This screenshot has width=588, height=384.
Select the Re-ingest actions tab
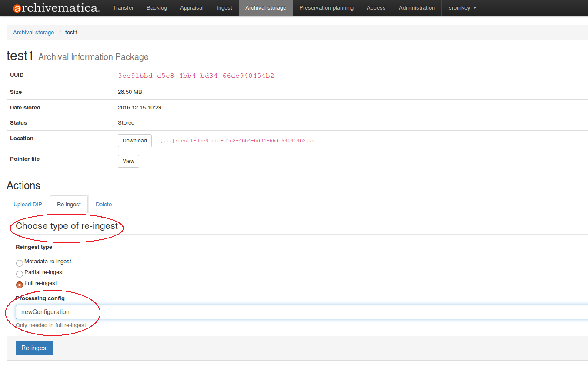[69, 205]
